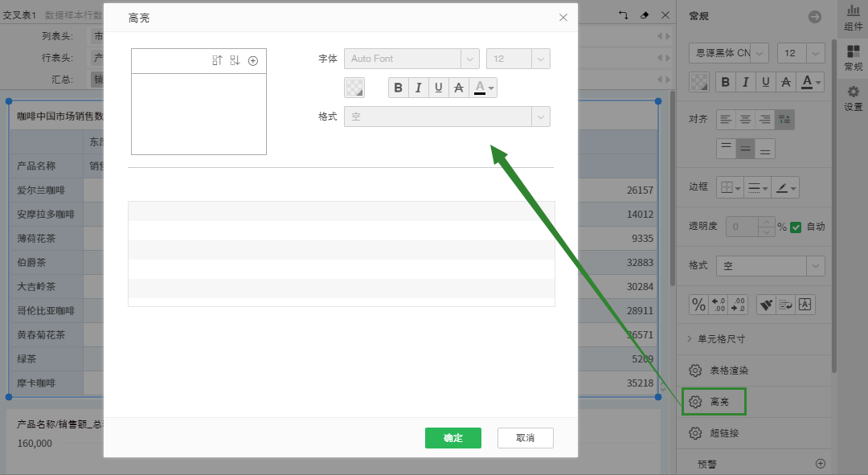Toggle bold in the highlight dialog
This screenshot has height=475, width=868.
[399, 88]
